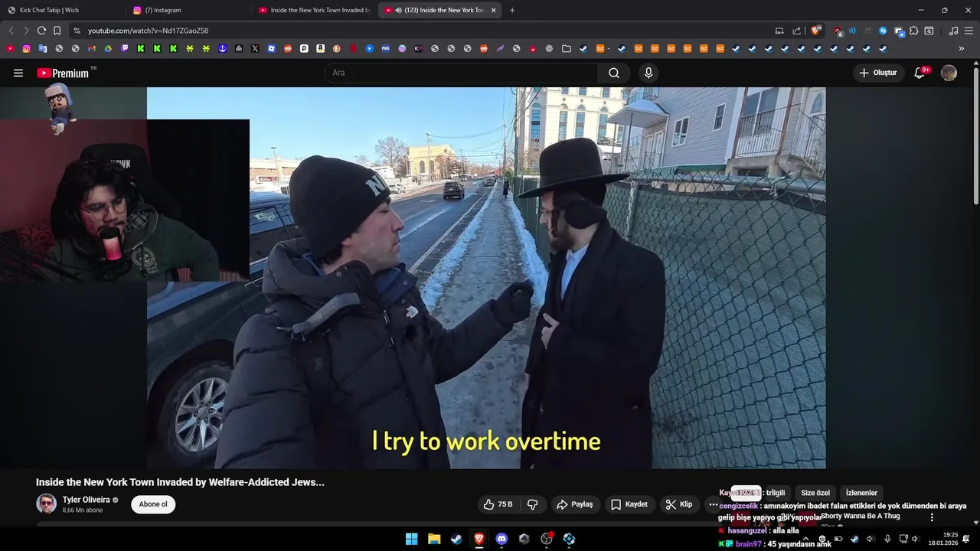Open Reddit bookmark next to Roblox icon
This screenshot has width=980, height=551.
click(x=288, y=48)
